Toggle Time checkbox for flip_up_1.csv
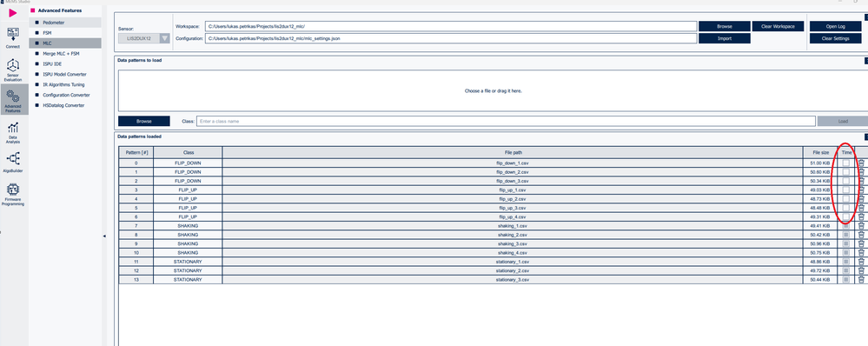Screen dimensions: 868x346 coord(846,190)
